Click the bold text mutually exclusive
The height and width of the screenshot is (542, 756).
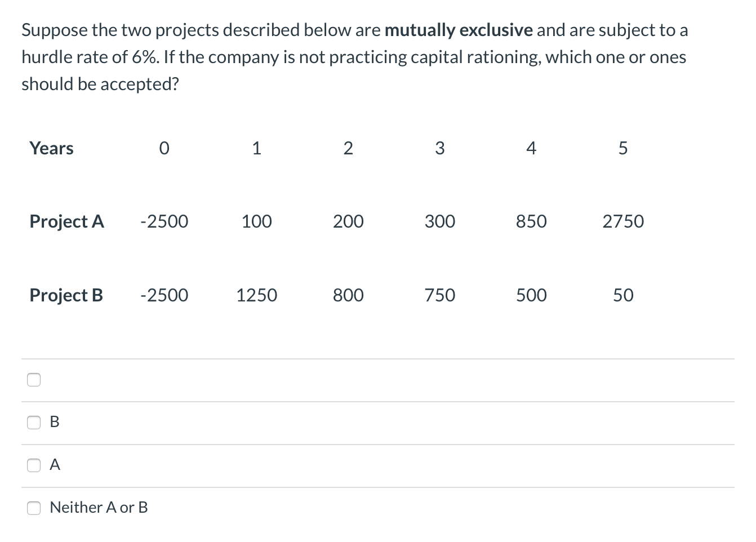[x=459, y=30]
